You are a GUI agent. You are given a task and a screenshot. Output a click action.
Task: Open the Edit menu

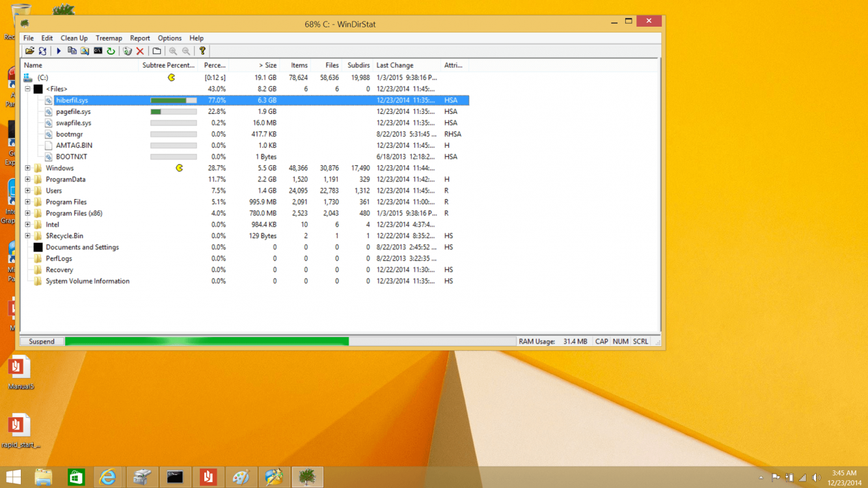coord(47,38)
